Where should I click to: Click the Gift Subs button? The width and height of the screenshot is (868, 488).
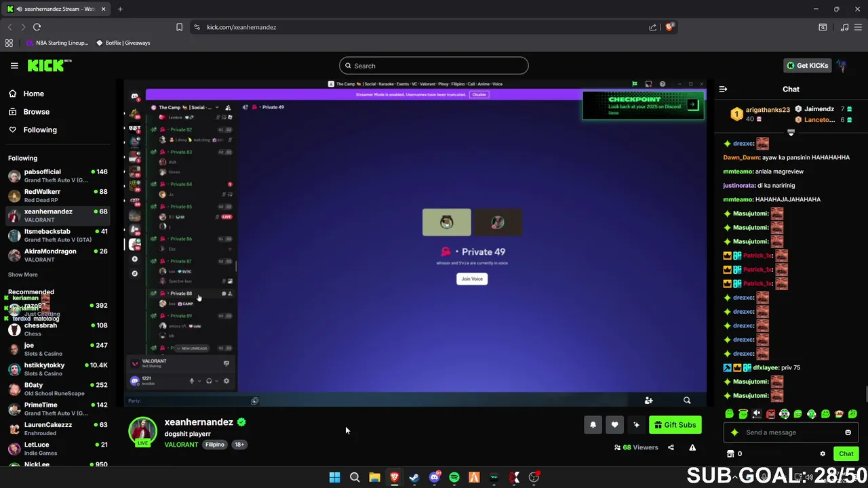675,425
